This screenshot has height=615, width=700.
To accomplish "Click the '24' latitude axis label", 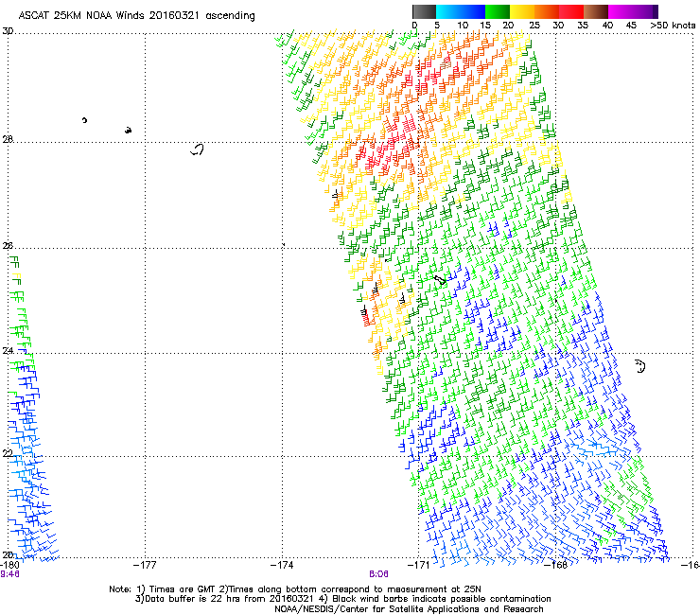I will (x=8, y=351).
